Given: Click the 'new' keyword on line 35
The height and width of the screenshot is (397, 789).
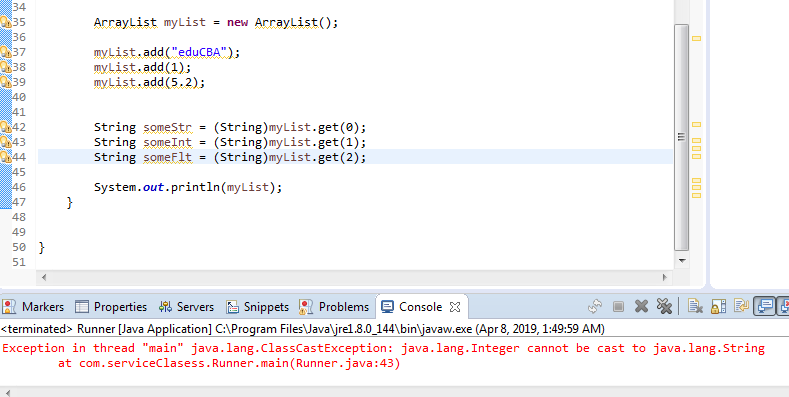Looking at the screenshot, I should click(x=238, y=23).
